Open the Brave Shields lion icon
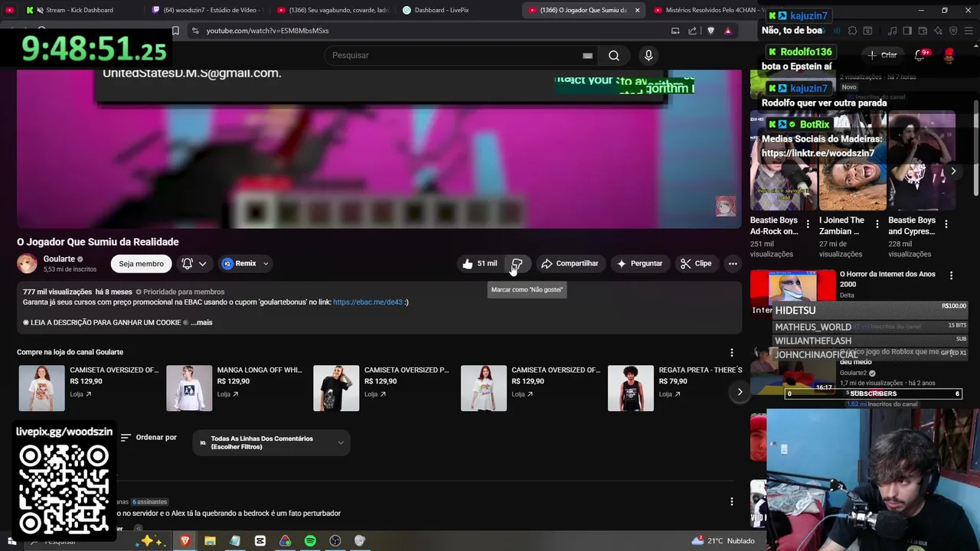This screenshot has width=980, height=551. pyautogui.click(x=710, y=31)
